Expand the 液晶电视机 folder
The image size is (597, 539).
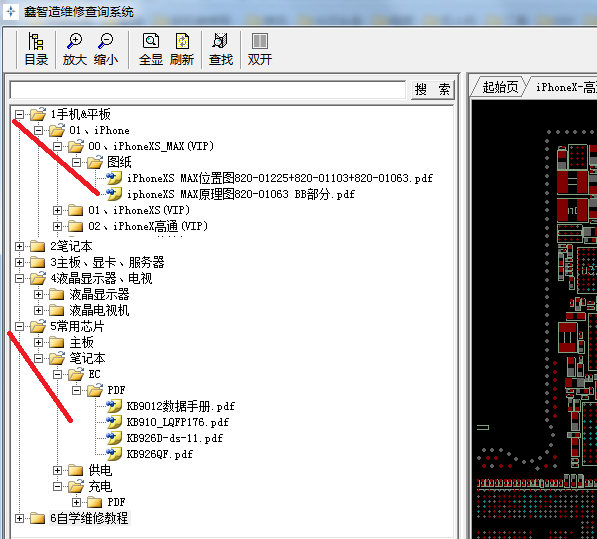(38, 310)
